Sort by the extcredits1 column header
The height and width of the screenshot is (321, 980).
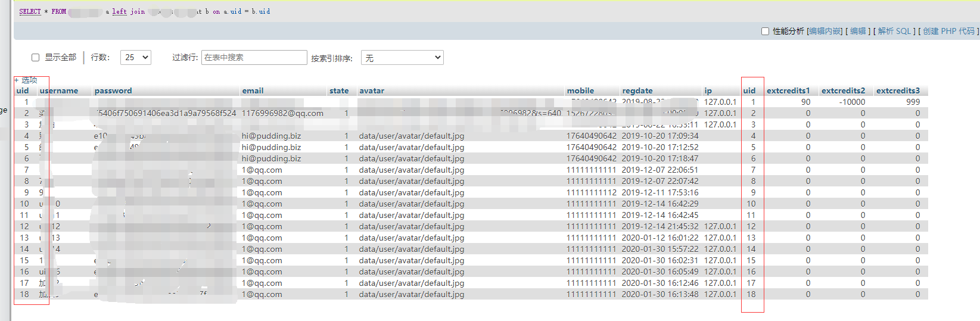788,91
